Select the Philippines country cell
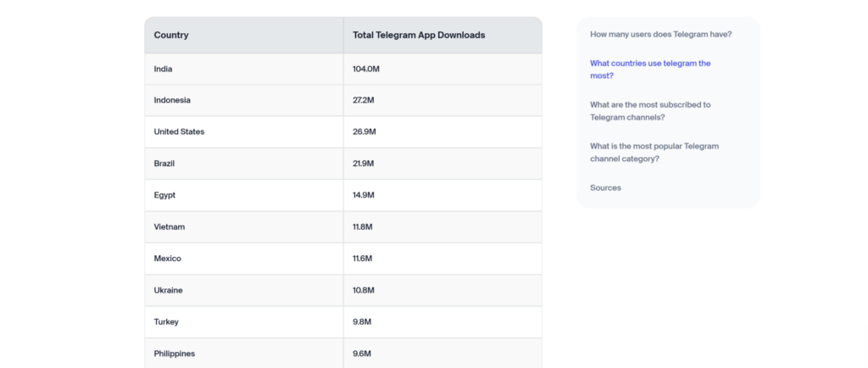This screenshot has width=868, height=368. tap(243, 354)
